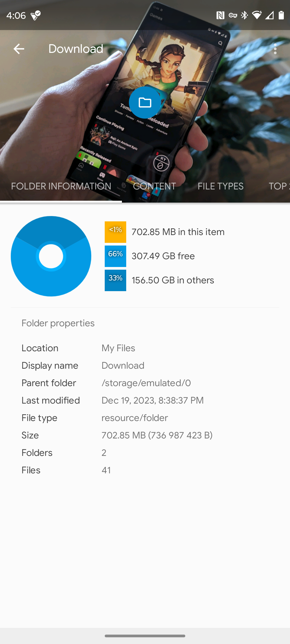Tap the partially visible Top tab
This screenshot has height=644, width=290.
coord(278,186)
